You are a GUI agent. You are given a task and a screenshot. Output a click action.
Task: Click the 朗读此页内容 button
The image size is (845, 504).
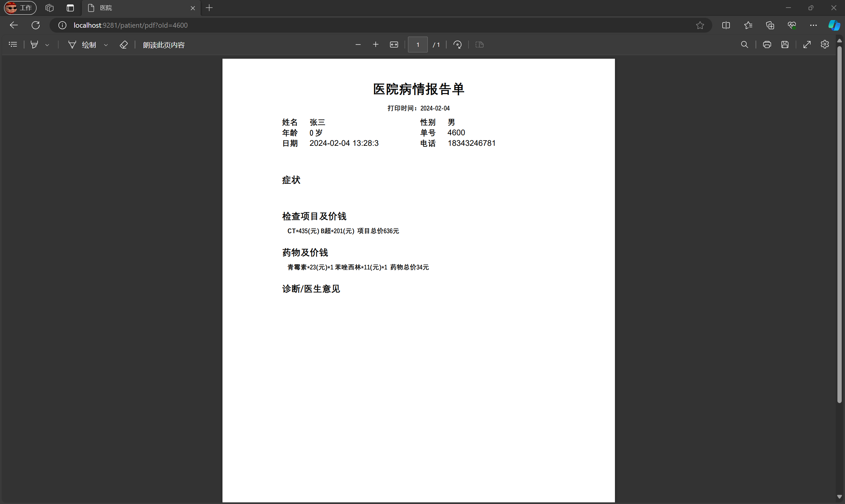[x=164, y=45]
